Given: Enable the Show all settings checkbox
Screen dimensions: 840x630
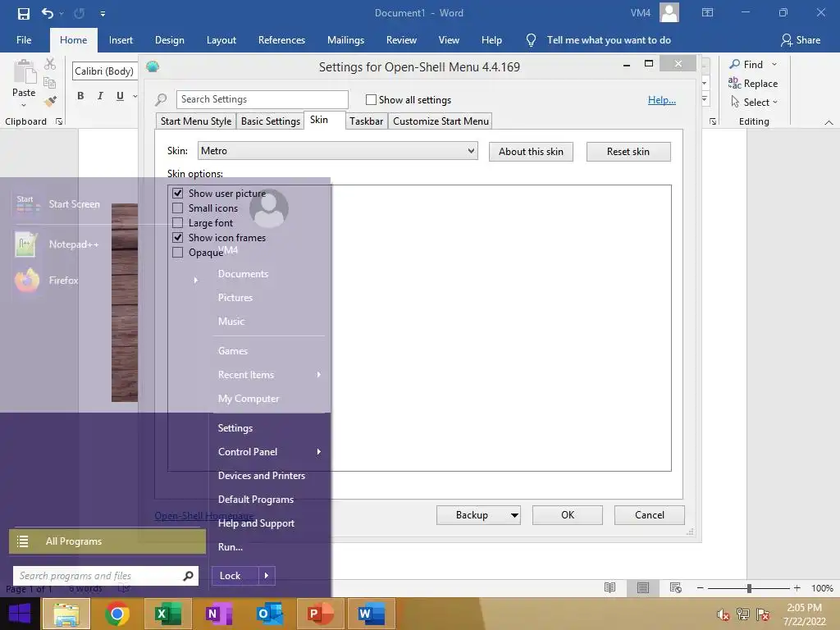Looking at the screenshot, I should (371, 99).
